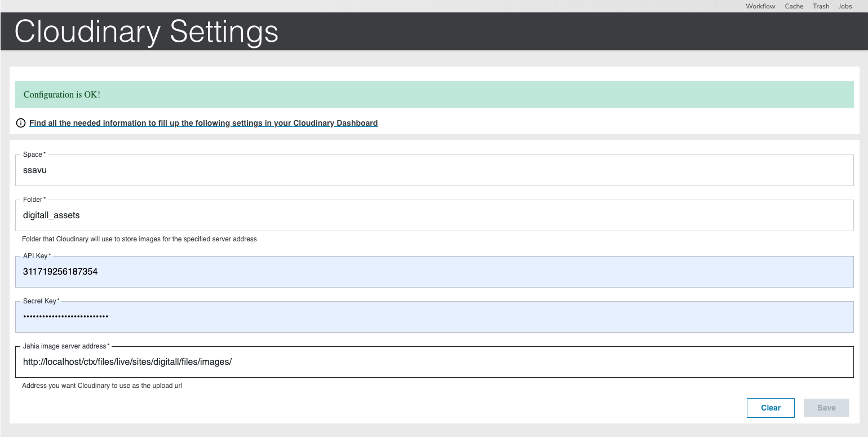This screenshot has width=868, height=437.
Task: Open Jobs from the top bar
Action: pos(845,6)
